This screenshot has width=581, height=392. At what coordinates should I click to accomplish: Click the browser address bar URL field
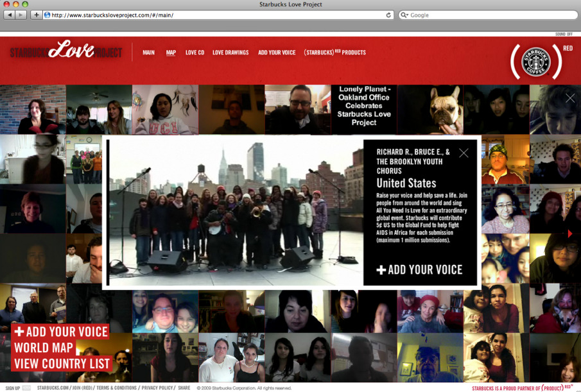219,15
